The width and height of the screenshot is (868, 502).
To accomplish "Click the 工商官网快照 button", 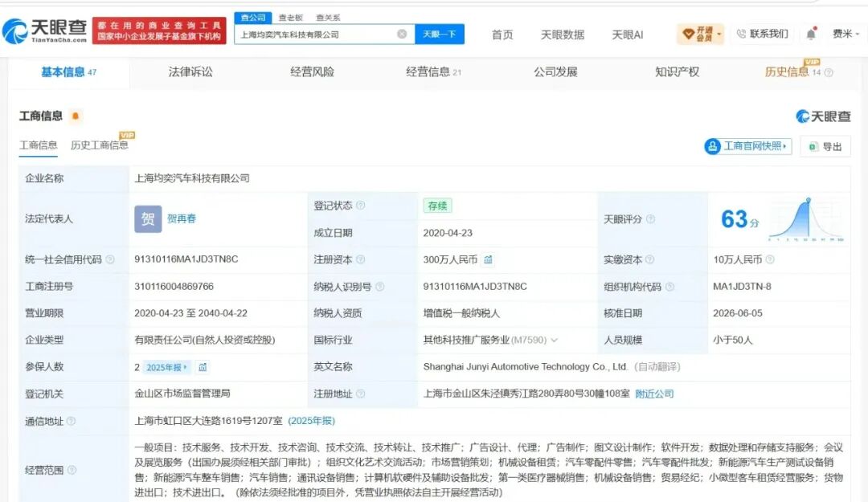I will (748, 146).
